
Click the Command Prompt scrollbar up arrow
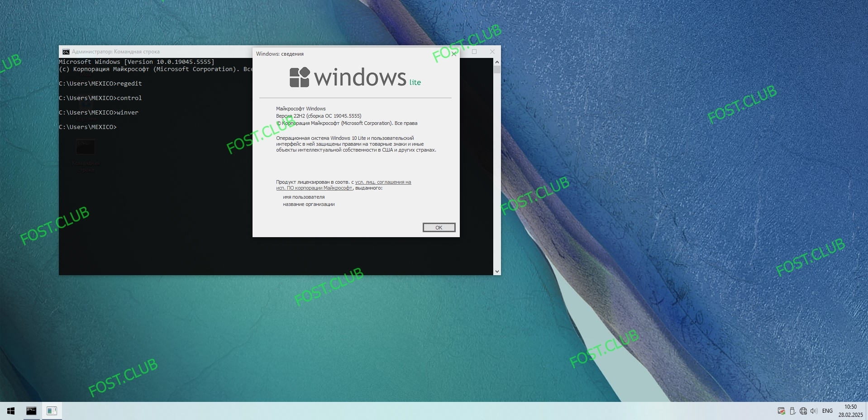point(497,62)
